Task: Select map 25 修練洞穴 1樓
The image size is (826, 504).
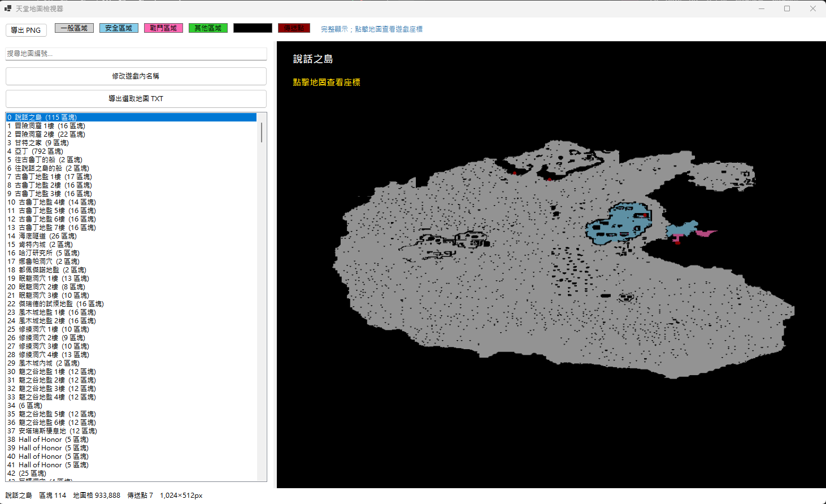Action: pos(131,329)
